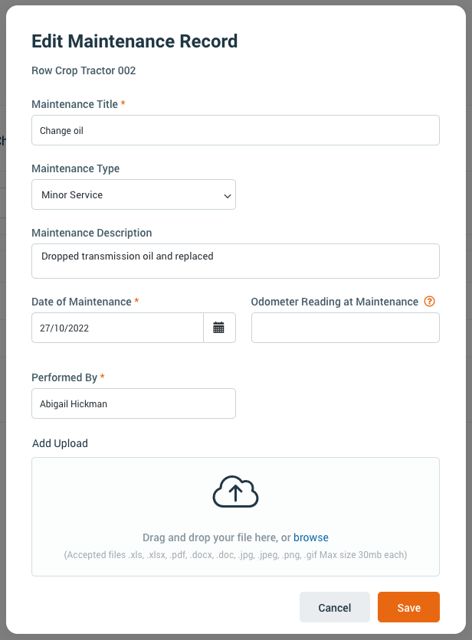Click the Maintenance Description label

click(92, 233)
